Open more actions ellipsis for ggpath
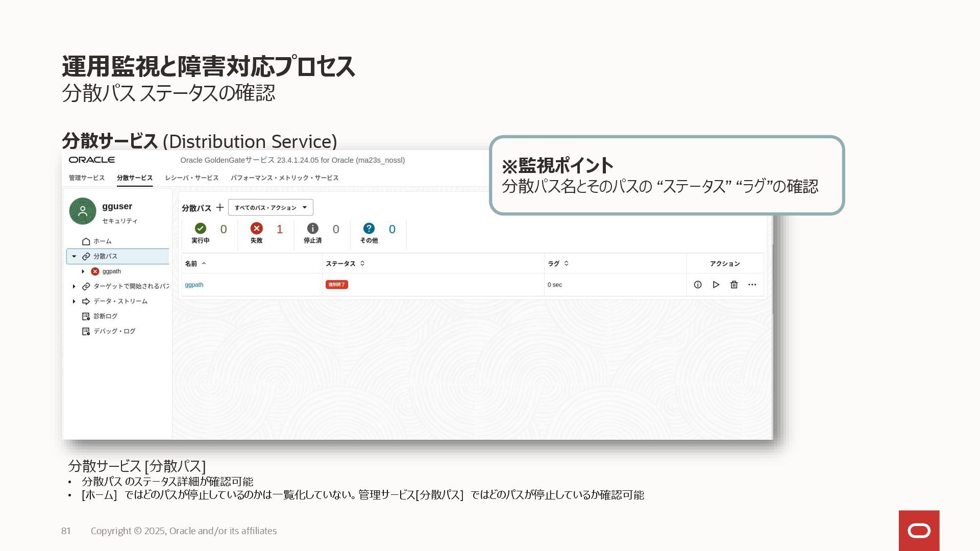Viewport: 980px width, 551px height. (x=752, y=285)
